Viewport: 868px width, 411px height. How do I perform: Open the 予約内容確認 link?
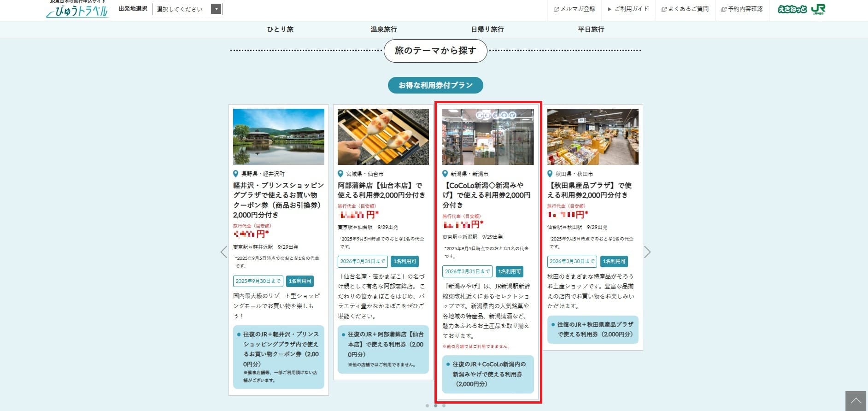click(742, 9)
